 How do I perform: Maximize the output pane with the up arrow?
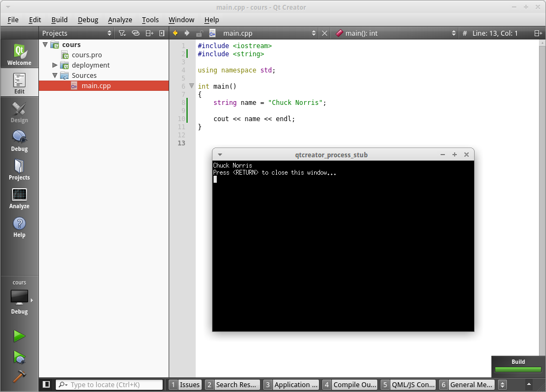(x=529, y=384)
